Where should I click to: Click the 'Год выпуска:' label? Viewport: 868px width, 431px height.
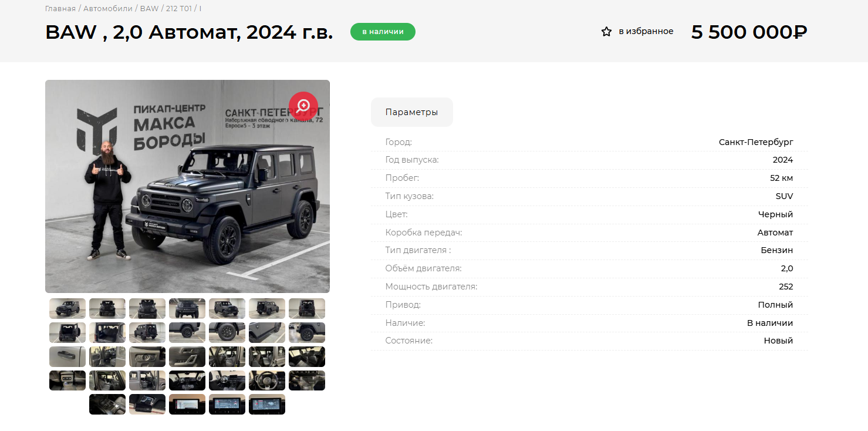click(x=412, y=160)
